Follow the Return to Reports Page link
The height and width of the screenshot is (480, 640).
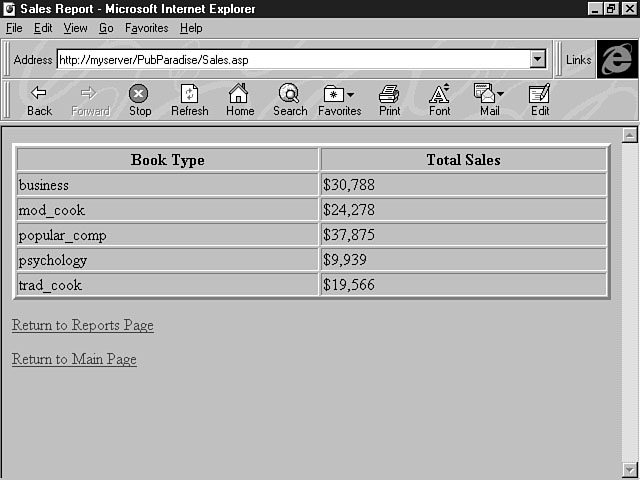pyautogui.click(x=83, y=326)
